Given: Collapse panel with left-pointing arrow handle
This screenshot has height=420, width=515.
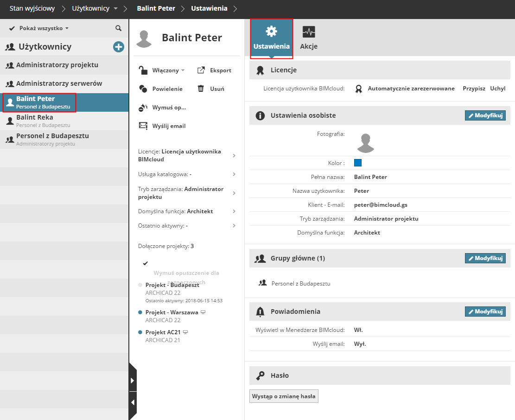Looking at the screenshot, I should (133, 402).
